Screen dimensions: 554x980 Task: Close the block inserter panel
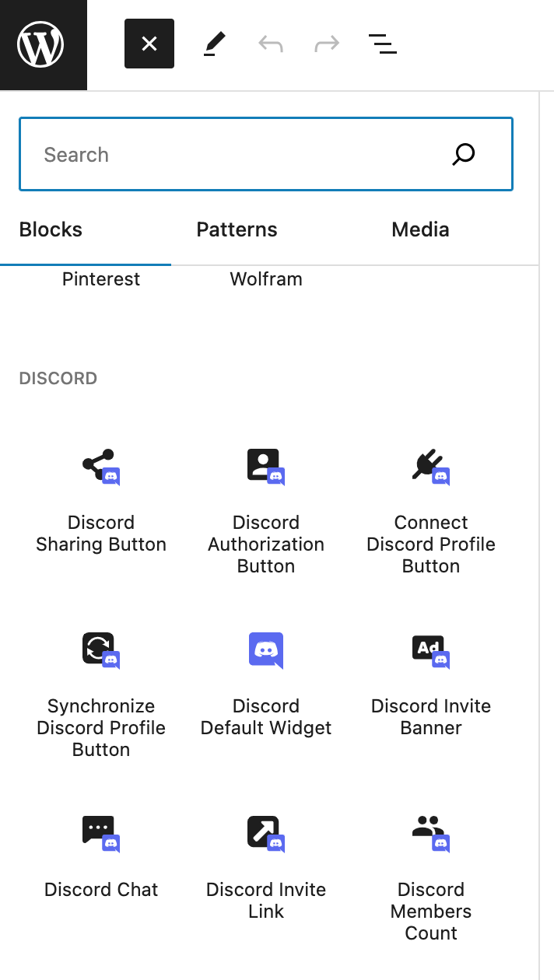click(x=149, y=44)
